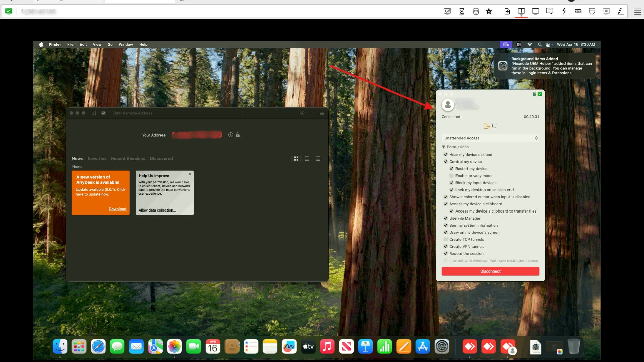644x362 pixels.
Task: Open the chat icon in session panel
Action: 495,126
